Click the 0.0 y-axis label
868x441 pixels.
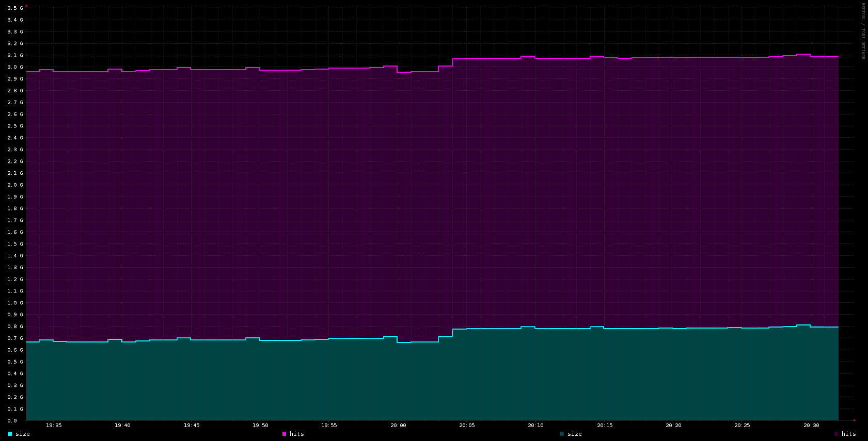pyautogui.click(x=12, y=421)
